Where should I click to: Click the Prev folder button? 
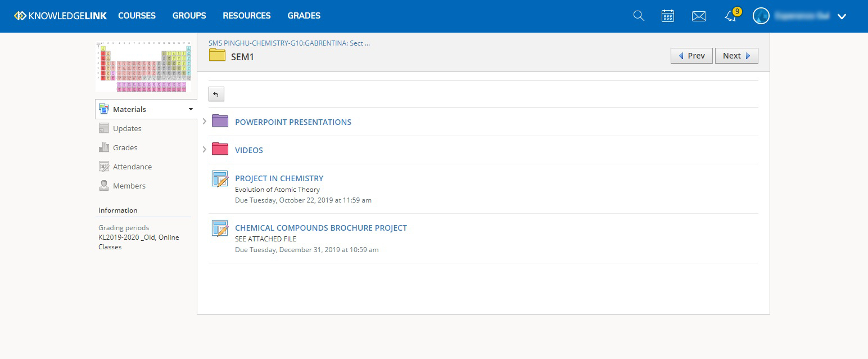691,56
